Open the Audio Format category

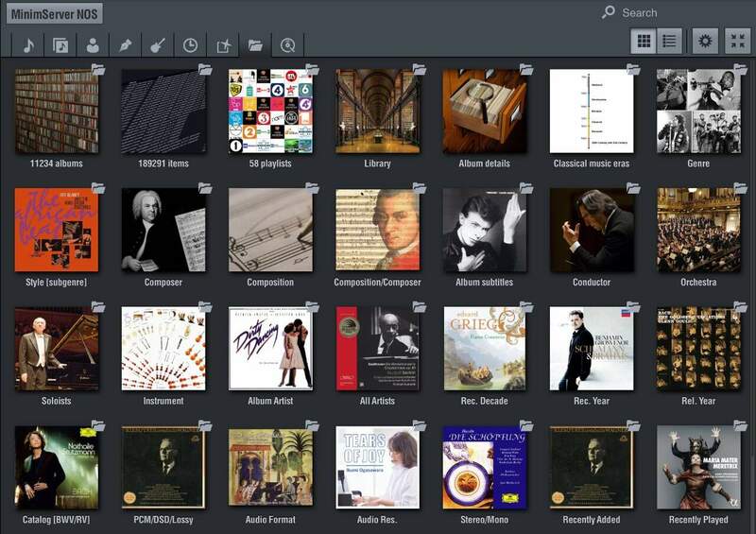point(270,468)
